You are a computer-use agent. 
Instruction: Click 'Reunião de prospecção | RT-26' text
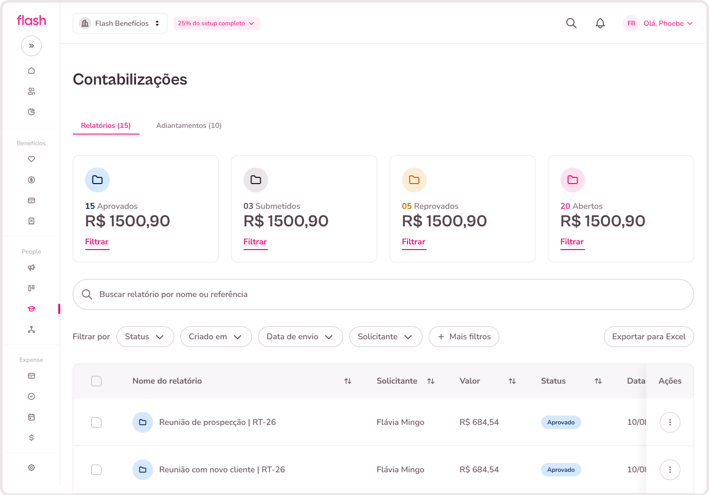[217, 422]
